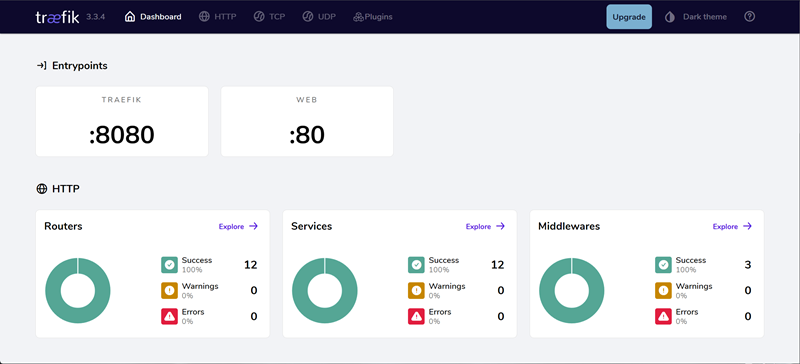Click the Services card title
The width and height of the screenshot is (800, 364).
[312, 226]
